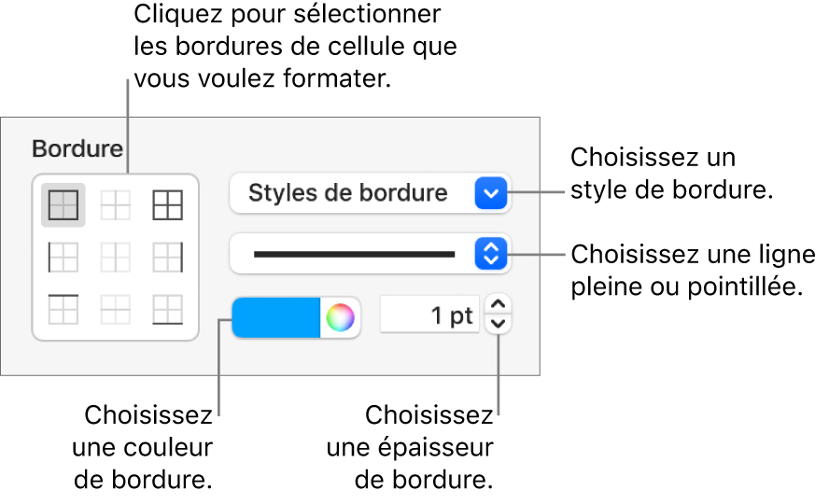Image resolution: width=829 pixels, height=504 pixels.
Task: Increase border thickness with up arrow
Action: [498, 305]
